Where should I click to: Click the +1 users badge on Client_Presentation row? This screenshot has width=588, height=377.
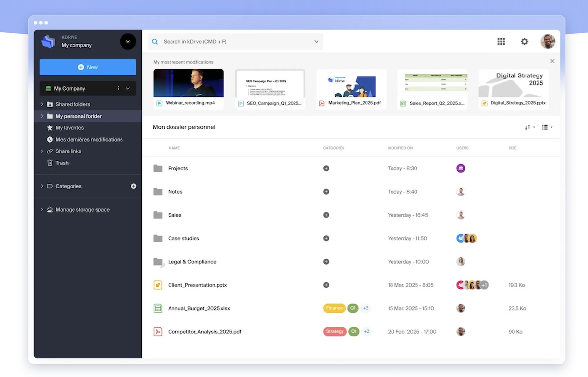(484, 285)
